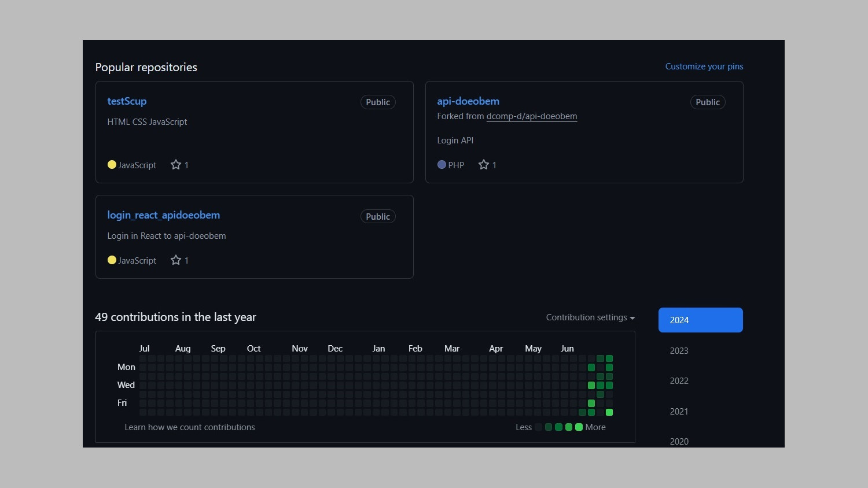The image size is (868, 488).
Task: Open the testScup repository link
Action: (x=127, y=101)
